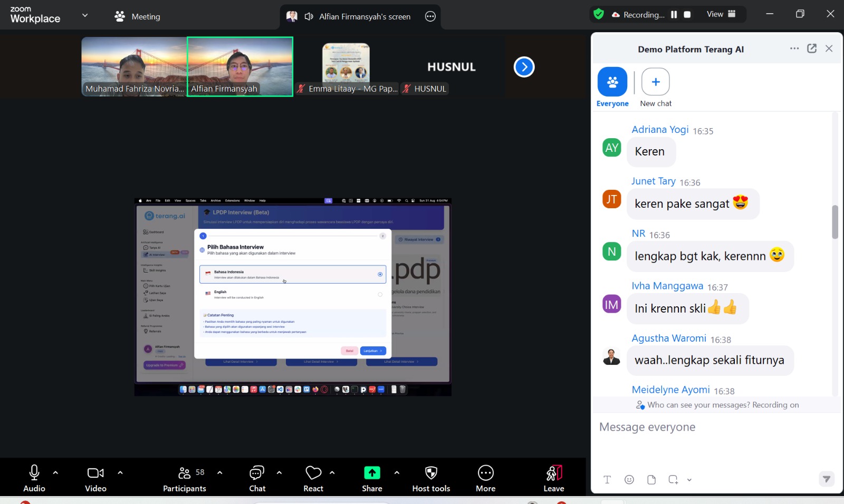Click the green Share screen button

point(372,478)
